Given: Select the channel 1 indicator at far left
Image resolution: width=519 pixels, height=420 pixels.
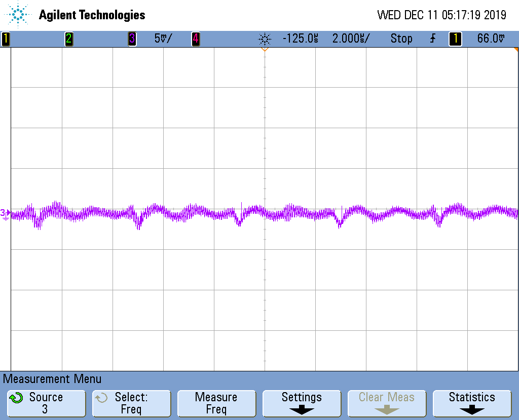Looking at the screenshot, I should point(6,39).
